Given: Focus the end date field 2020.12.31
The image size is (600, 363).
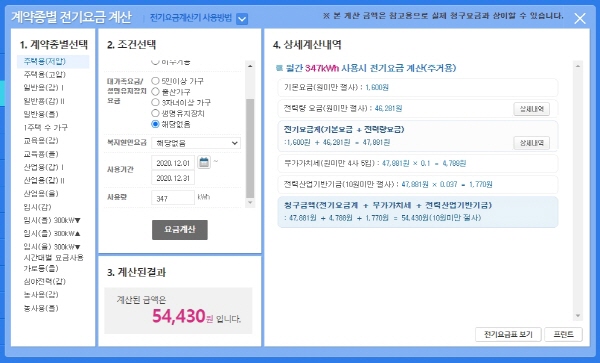Looking at the screenshot, I should click(x=173, y=178).
